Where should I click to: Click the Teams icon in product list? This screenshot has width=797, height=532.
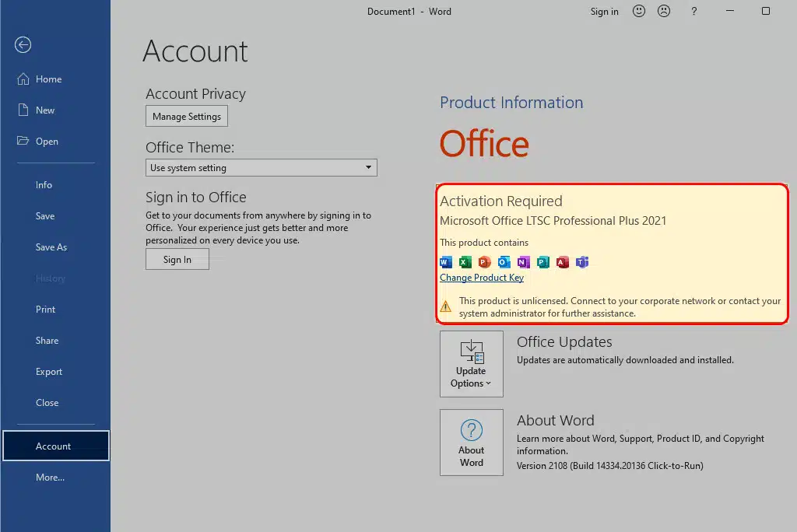[x=582, y=262]
